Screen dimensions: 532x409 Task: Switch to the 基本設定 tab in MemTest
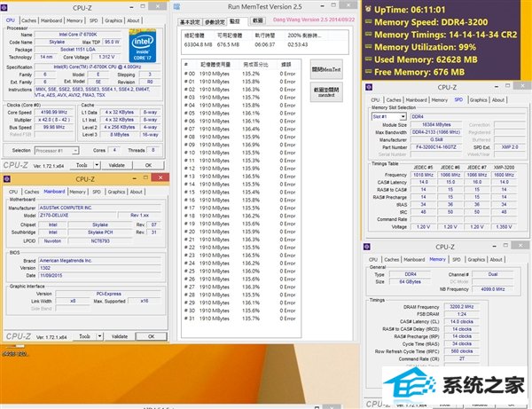click(x=190, y=22)
